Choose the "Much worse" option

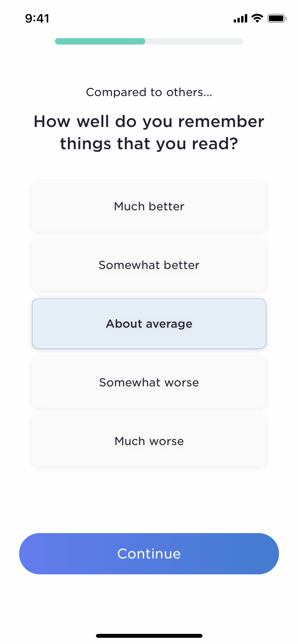[149, 441]
